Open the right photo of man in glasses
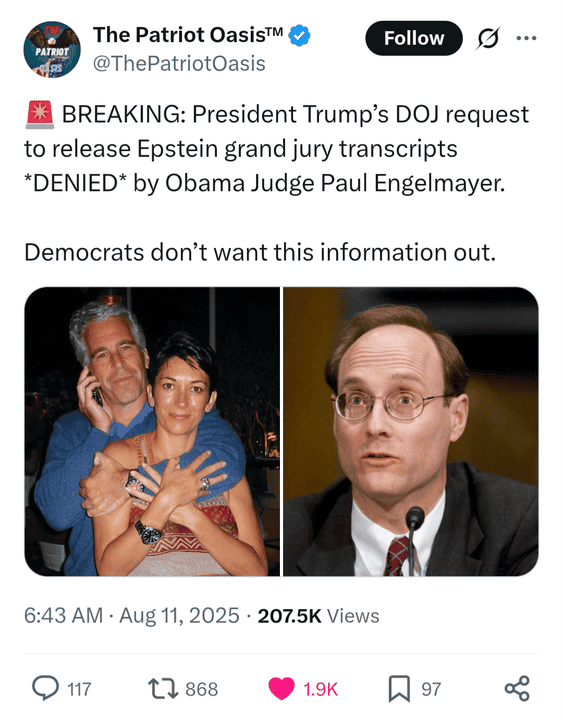Screen dimensions: 563x720 411,431
